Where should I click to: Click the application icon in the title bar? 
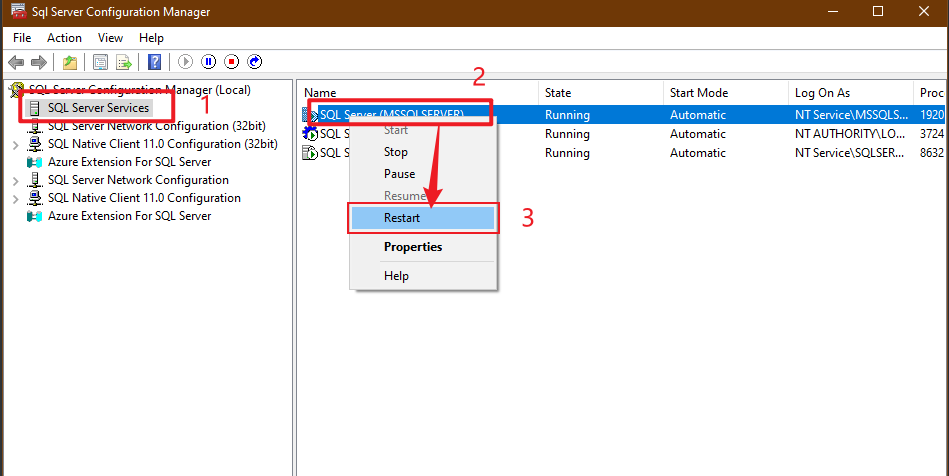point(19,12)
